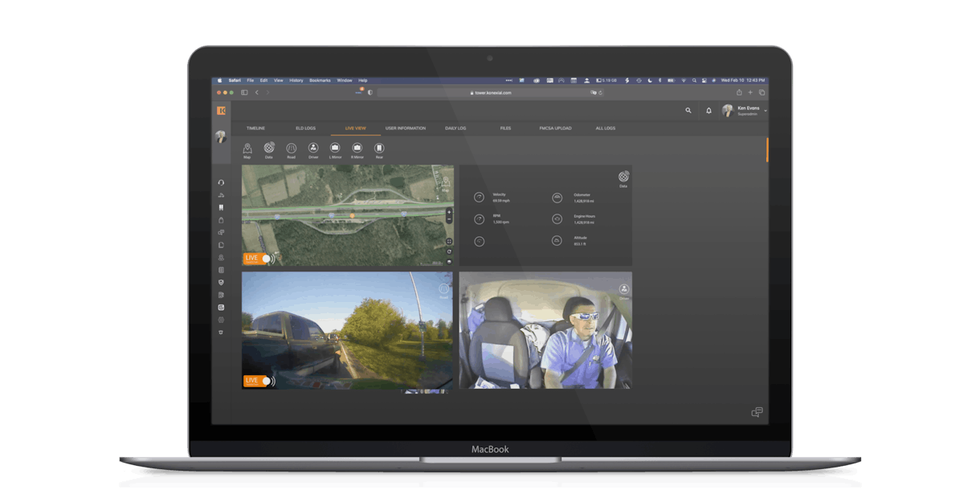Open the DAILY LOG tab
980x490 pixels.
[455, 129]
